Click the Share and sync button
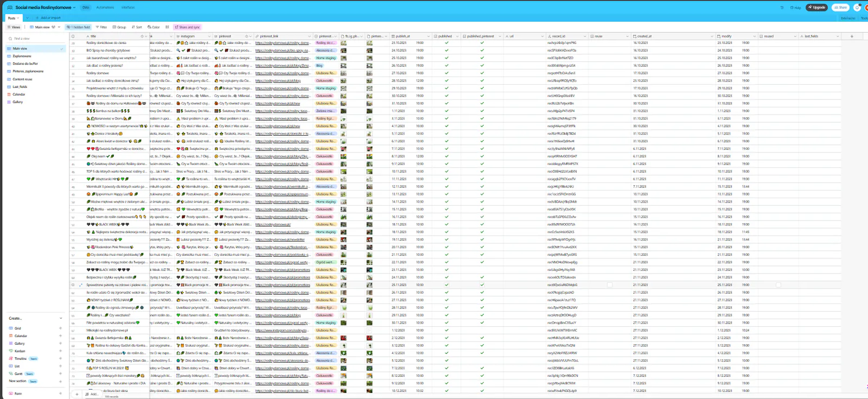 (x=187, y=27)
